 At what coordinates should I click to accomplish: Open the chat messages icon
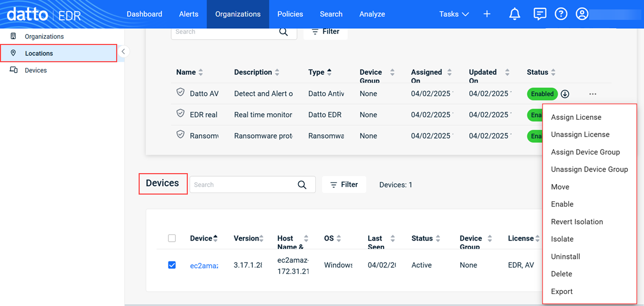pyautogui.click(x=540, y=14)
